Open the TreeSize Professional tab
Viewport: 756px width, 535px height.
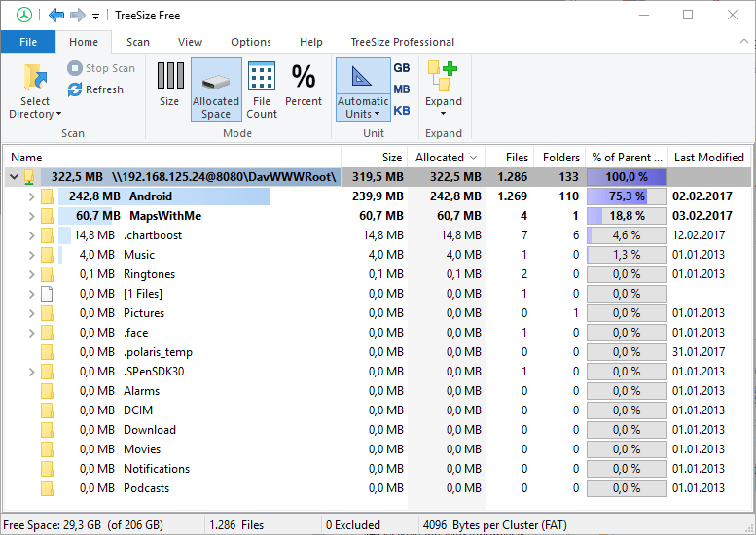click(402, 42)
